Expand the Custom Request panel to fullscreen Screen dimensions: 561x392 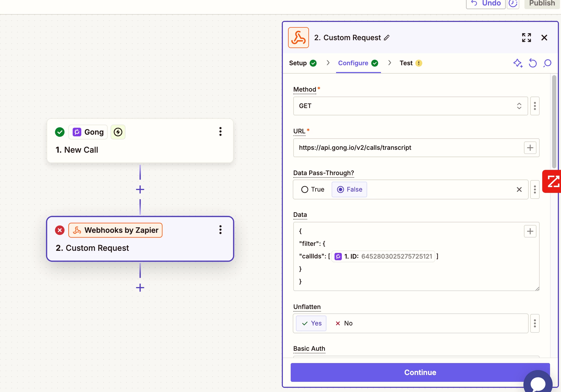pyautogui.click(x=526, y=38)
